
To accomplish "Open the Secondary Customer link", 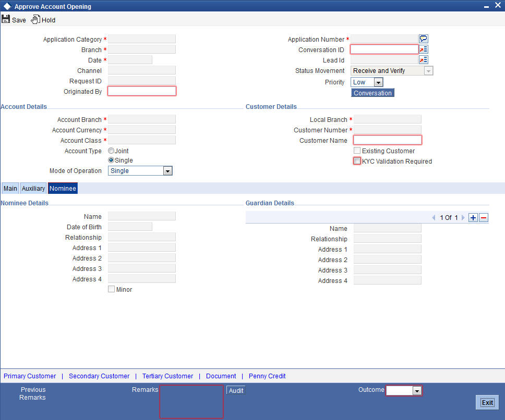I will coord(99,376).
